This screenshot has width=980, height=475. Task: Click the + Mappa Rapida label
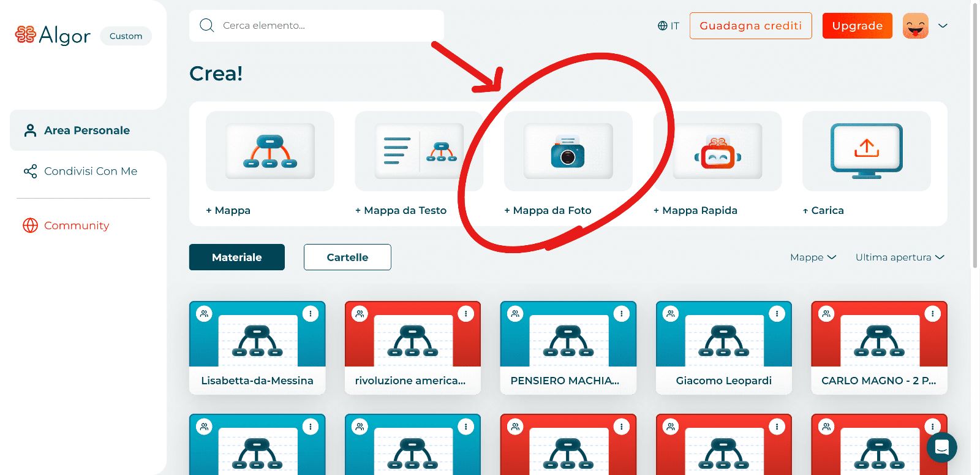point(696,210)
